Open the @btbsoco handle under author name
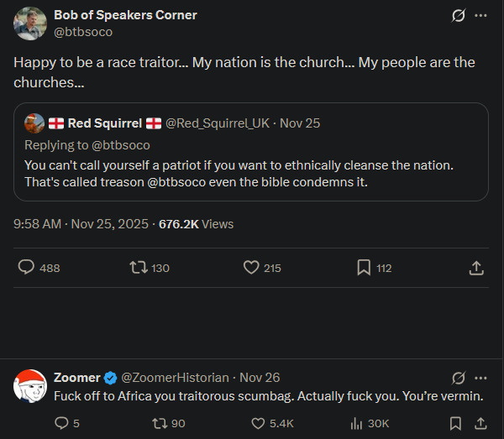 82,32
